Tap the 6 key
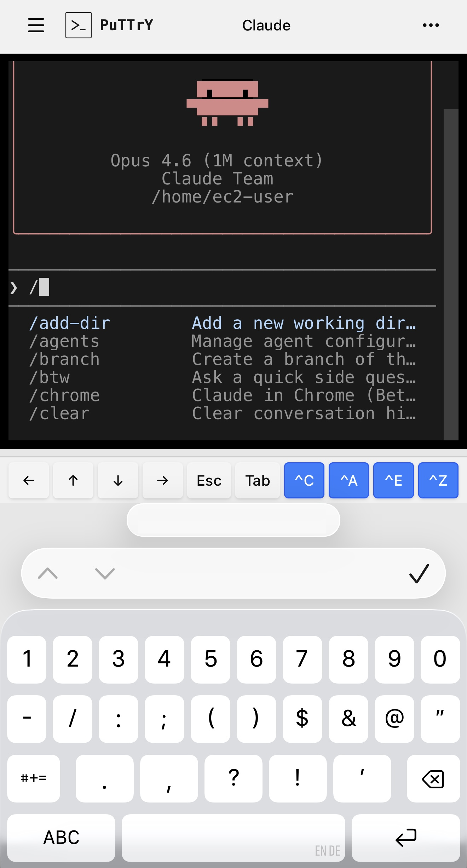Viewport: 467px width, 868px height. pyautogui.click(x=256, y=659)
